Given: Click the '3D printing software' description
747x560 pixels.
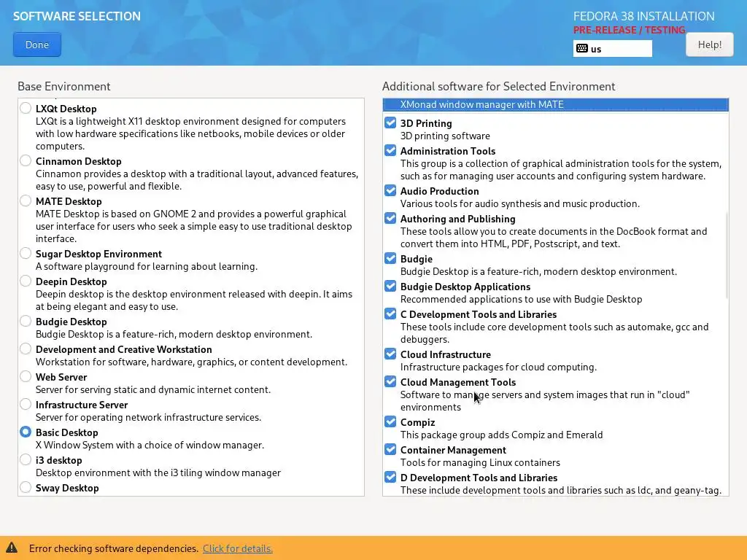Looking at the screenshot, I should (x=445, y=136).
